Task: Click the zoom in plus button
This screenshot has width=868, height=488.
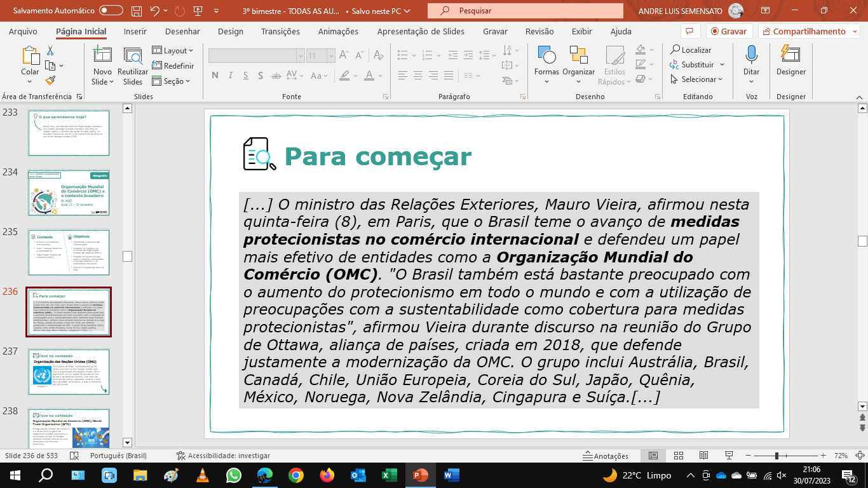Action: point(824,456)
